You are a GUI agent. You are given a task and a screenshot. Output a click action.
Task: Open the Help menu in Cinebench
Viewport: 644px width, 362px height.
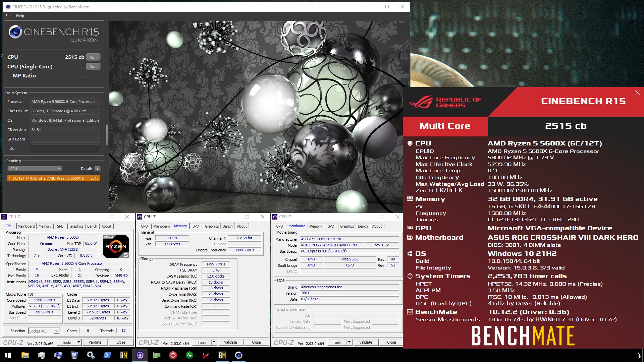[x=20, y=16]
